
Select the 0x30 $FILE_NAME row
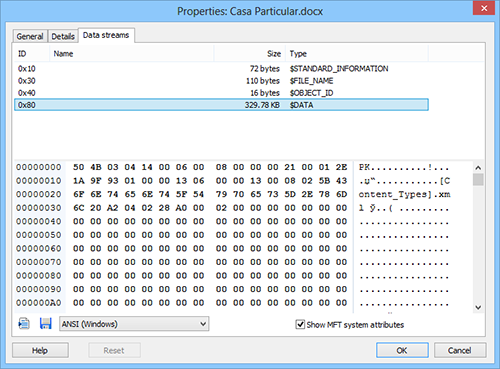[221, 81]
